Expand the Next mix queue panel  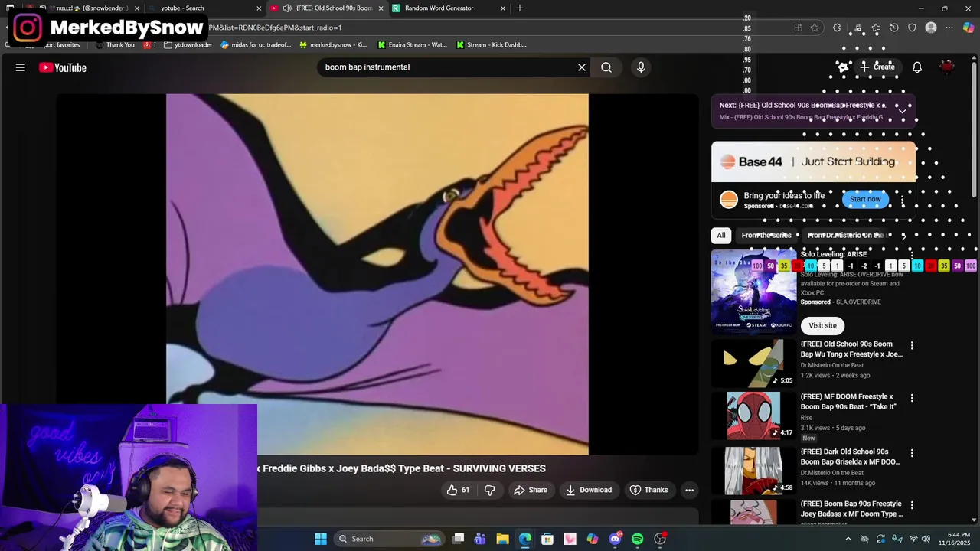click(903, 111)
